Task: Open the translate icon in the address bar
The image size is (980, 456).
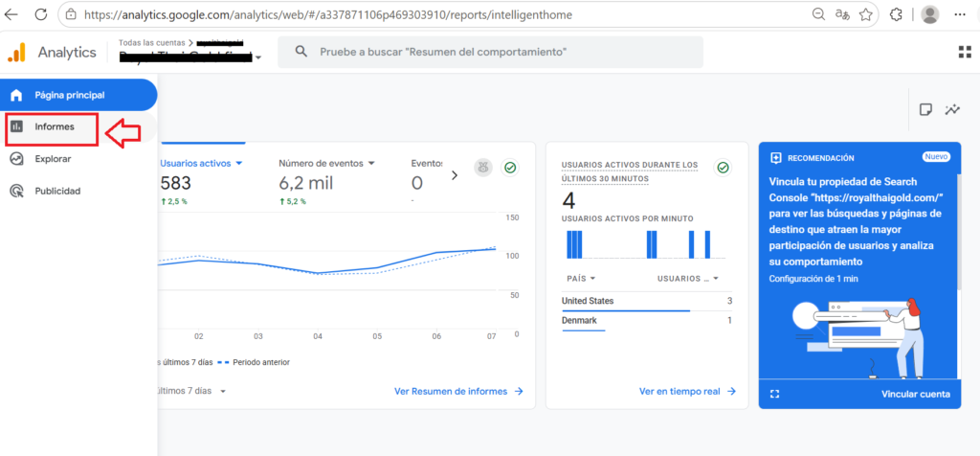Action: tap(842, 13)
